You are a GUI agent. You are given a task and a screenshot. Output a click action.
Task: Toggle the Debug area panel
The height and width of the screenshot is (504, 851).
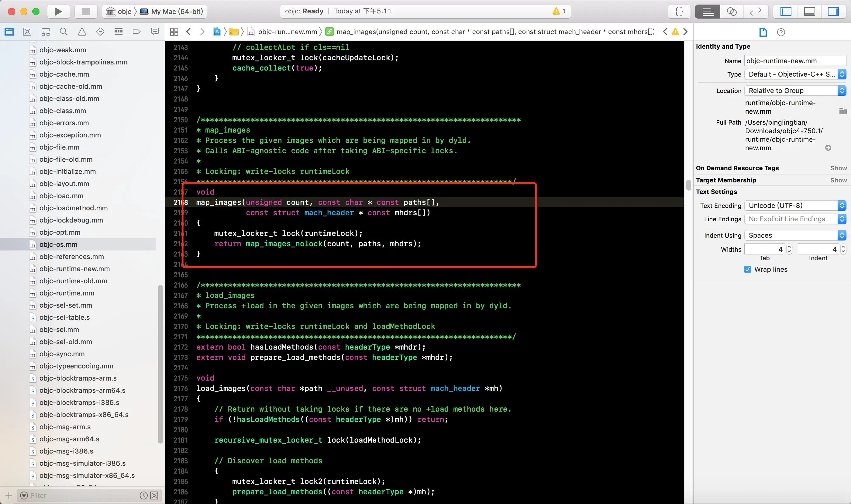tap(810, 12)
